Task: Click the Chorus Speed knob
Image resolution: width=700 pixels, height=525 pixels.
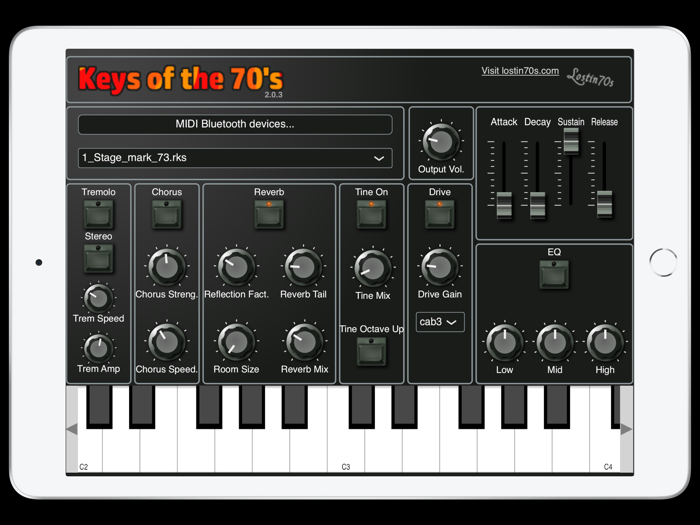Action: point(167,342)
